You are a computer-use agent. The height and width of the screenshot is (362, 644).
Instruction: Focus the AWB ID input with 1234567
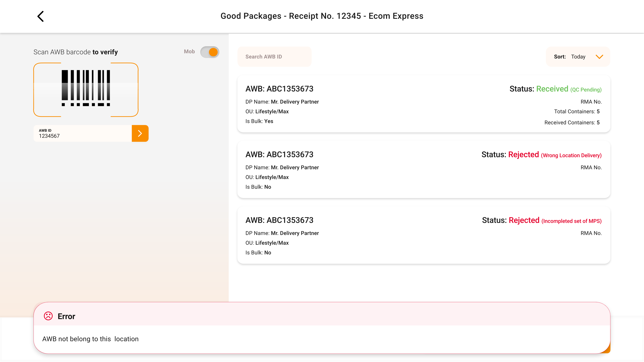click(83, 134)
